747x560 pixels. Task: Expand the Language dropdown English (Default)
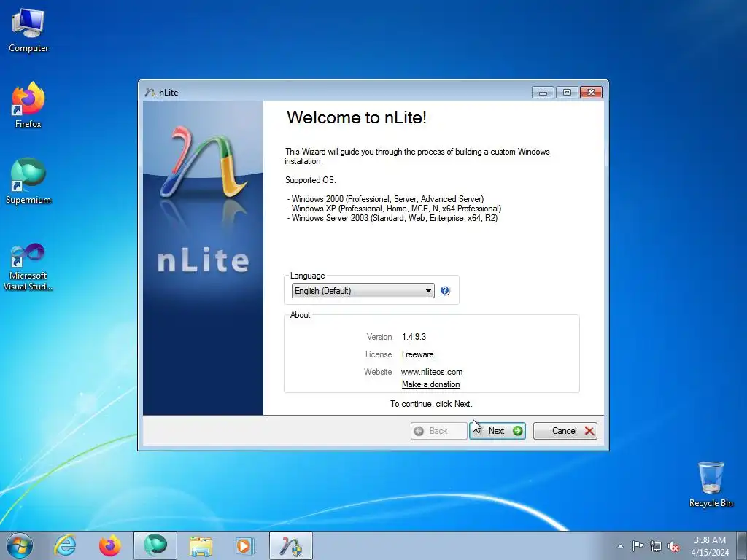[x=363, y=290]
